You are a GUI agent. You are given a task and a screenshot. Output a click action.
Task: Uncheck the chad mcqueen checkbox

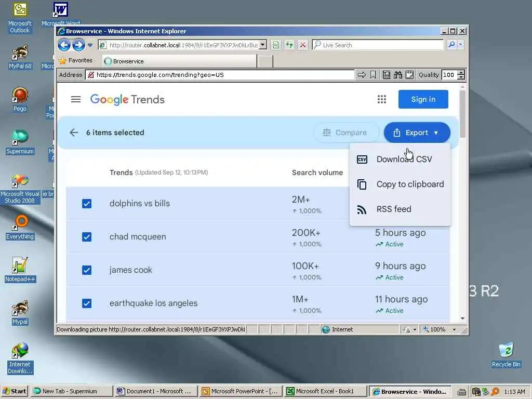(x=87, y=236)
